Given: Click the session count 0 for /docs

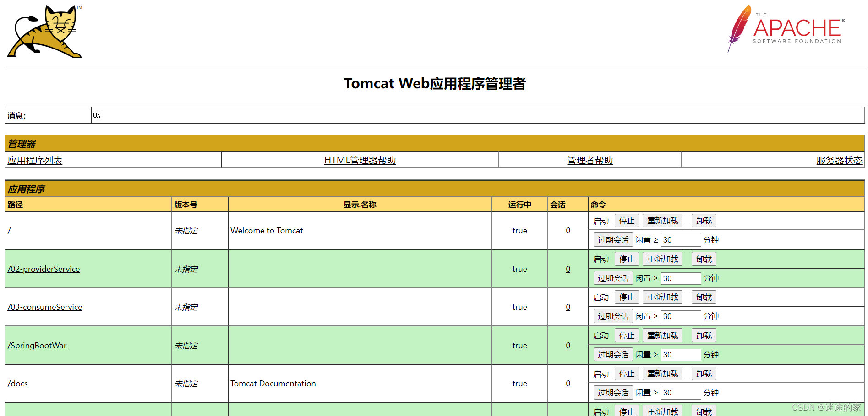Looking at the screenshot, I should [568, 384].
